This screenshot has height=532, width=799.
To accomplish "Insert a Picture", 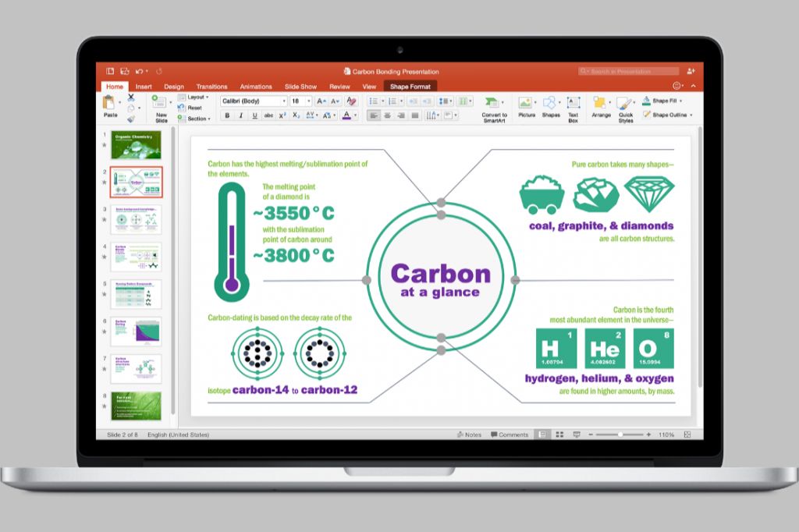I will pyautogui.click(x=527, y=107).
